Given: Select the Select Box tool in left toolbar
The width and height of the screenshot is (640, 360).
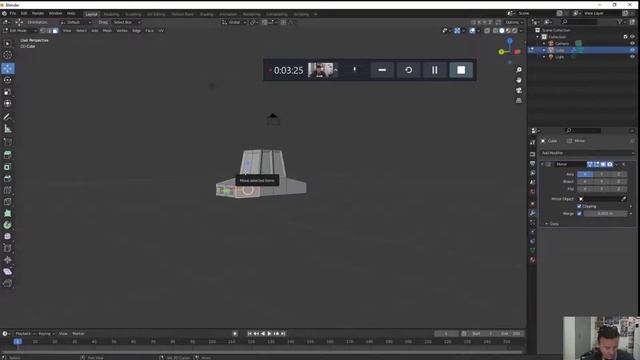Looking at the screenshot, I should 7,43.
